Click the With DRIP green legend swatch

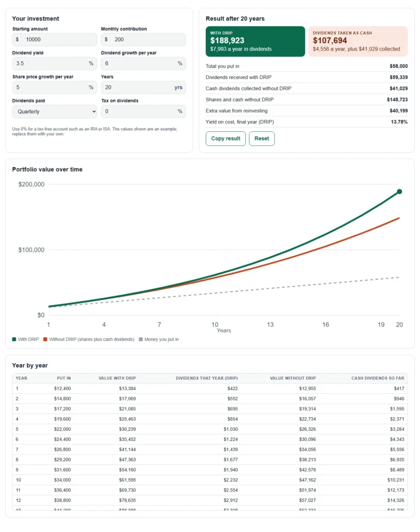click(x=14, y=339)
